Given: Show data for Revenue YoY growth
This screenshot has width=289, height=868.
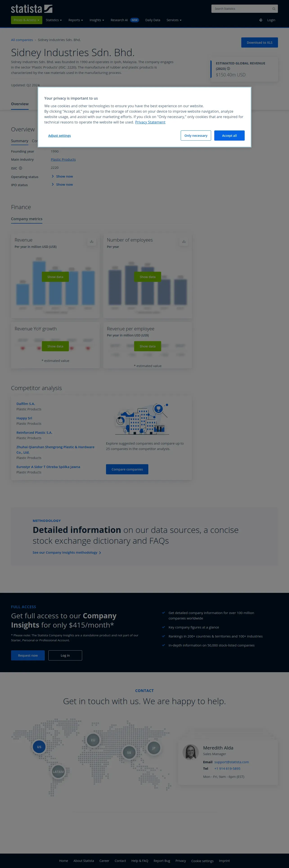Looking at the screenshot, I should tap(55, 346).
